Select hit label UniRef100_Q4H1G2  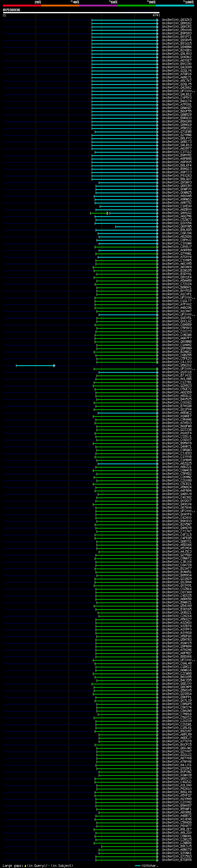177,213
